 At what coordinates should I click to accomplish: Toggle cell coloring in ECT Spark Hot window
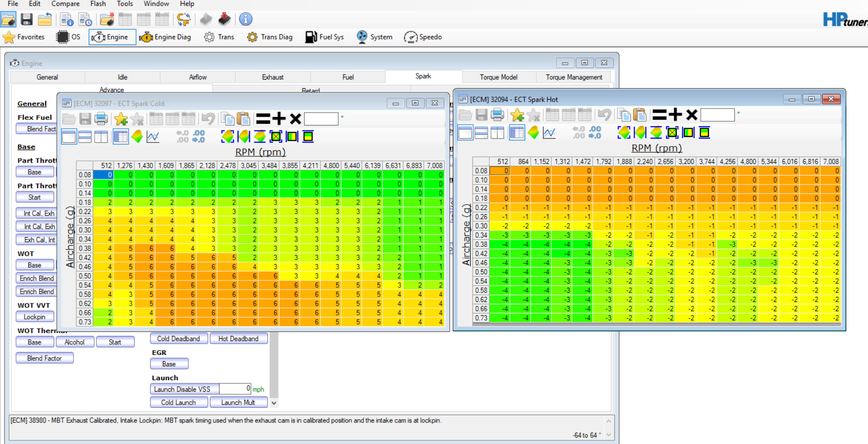[x=533, y=133]
